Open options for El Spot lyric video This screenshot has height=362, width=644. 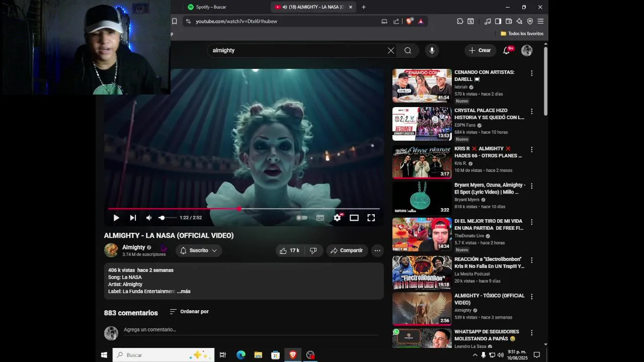click(x=531, y=186)
